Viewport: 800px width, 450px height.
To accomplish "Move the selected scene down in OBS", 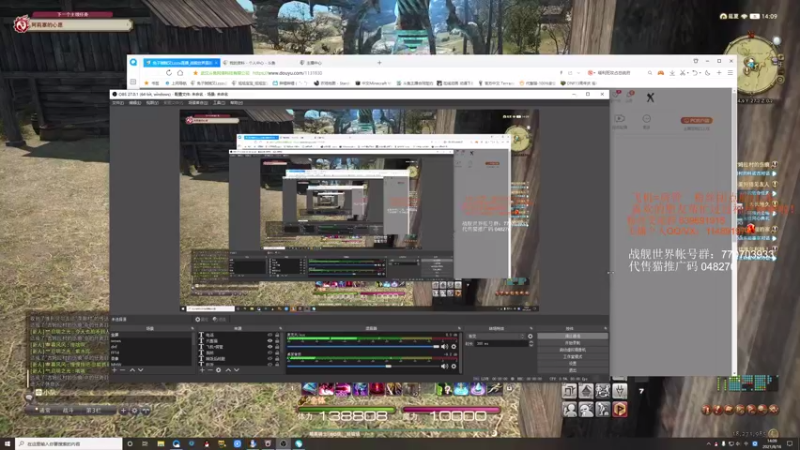I will tap(140, 370).
